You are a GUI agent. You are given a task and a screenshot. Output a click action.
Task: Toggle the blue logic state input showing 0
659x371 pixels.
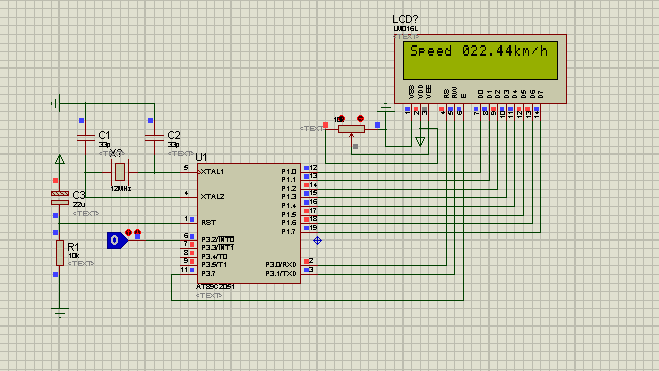pyautogui.click(x=116, y=240)
